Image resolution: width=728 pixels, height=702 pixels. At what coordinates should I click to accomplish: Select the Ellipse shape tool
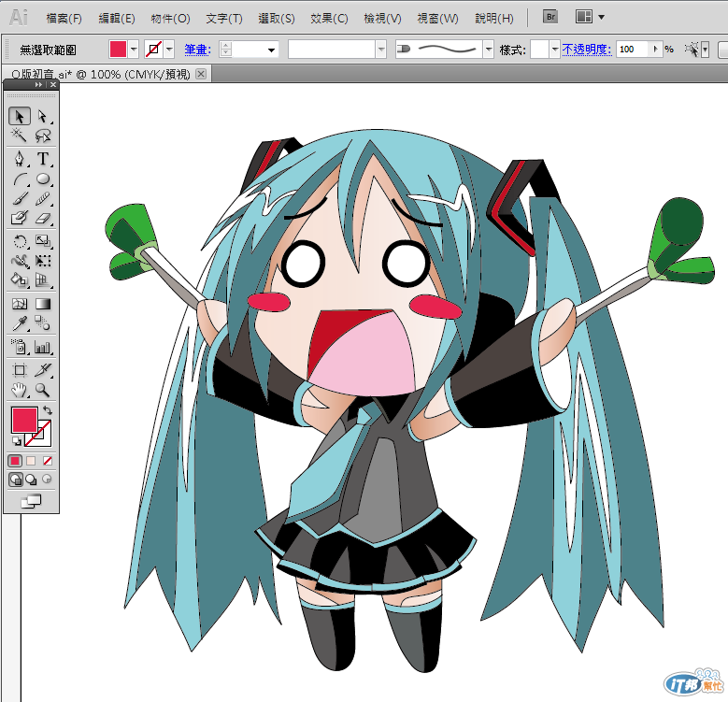tap(43, 179)
